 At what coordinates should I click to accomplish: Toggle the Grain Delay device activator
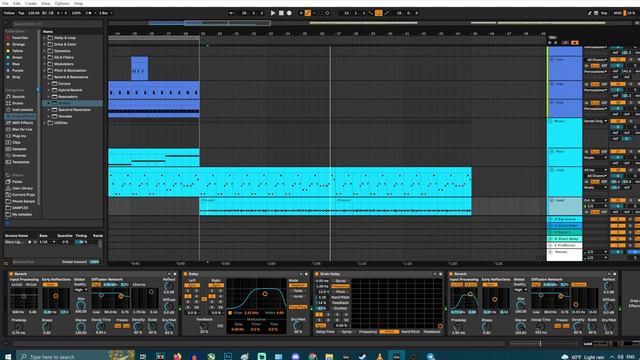(x=317, y=274)
